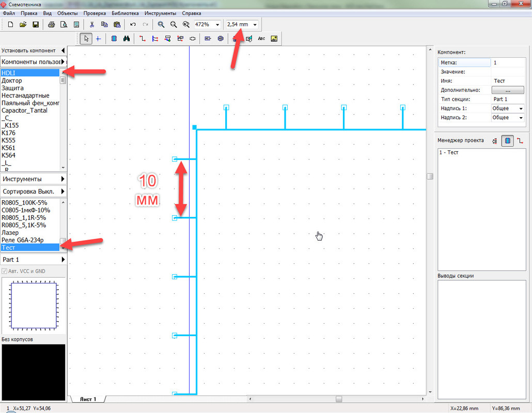Open the 2,54 mm grid size dropdown

pos(255,25)
